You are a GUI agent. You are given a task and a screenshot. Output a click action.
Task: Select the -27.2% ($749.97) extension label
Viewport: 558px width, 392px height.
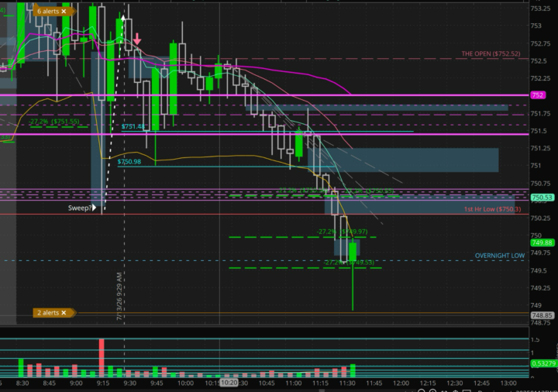[x=342, y=232]
